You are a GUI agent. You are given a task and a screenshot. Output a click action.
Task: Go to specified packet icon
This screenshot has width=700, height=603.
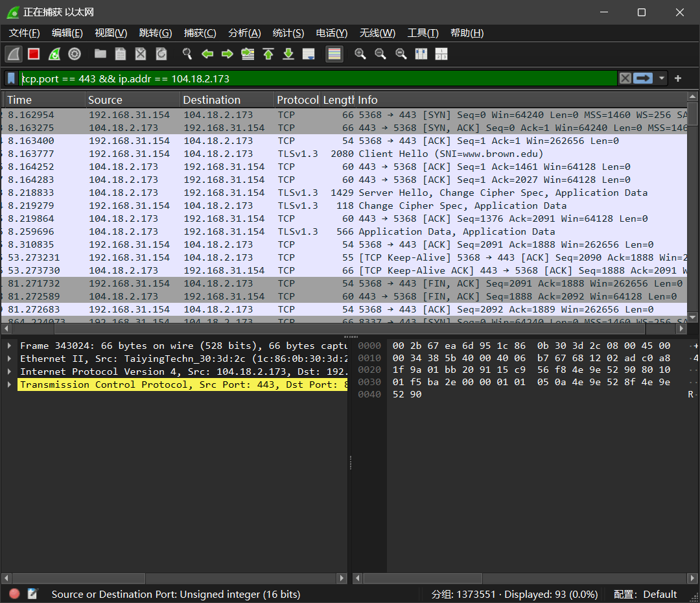coord(248,54)
